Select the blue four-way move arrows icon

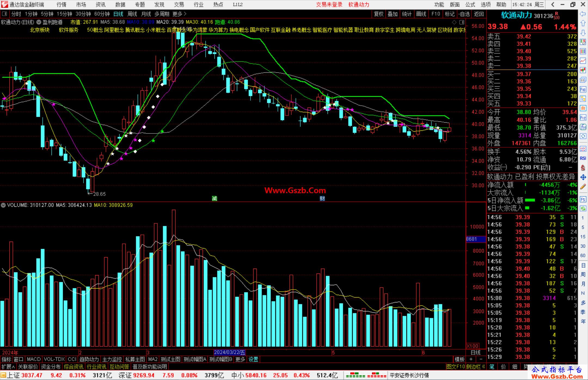point(583,177)
